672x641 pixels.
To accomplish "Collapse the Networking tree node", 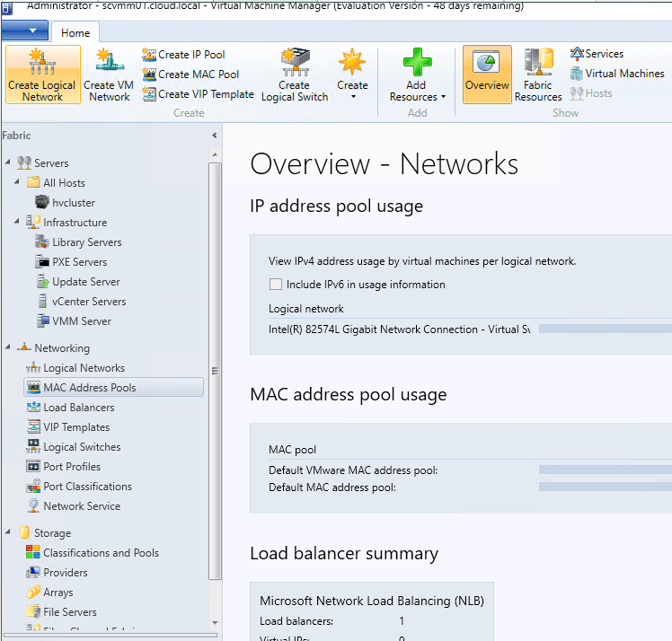I will point(8,347).
